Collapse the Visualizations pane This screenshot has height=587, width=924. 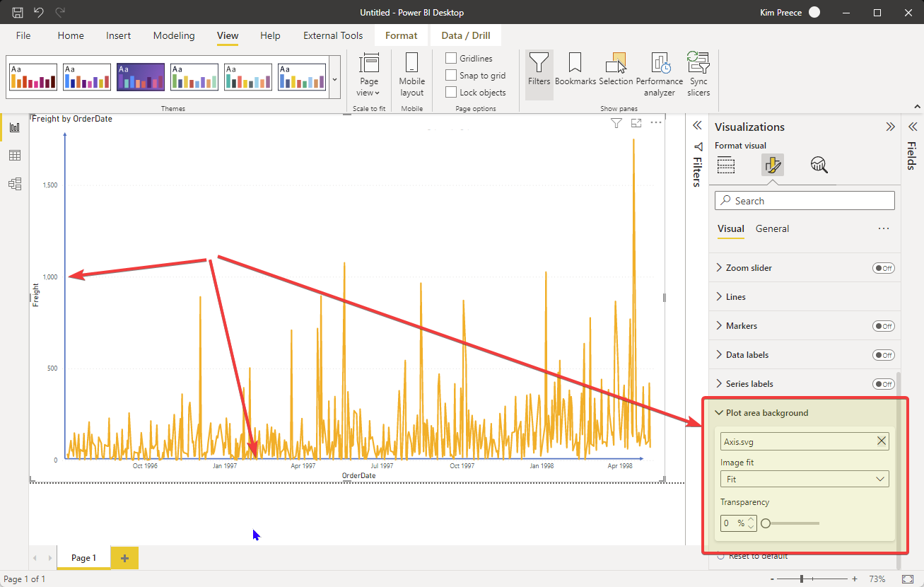point(890,127)
